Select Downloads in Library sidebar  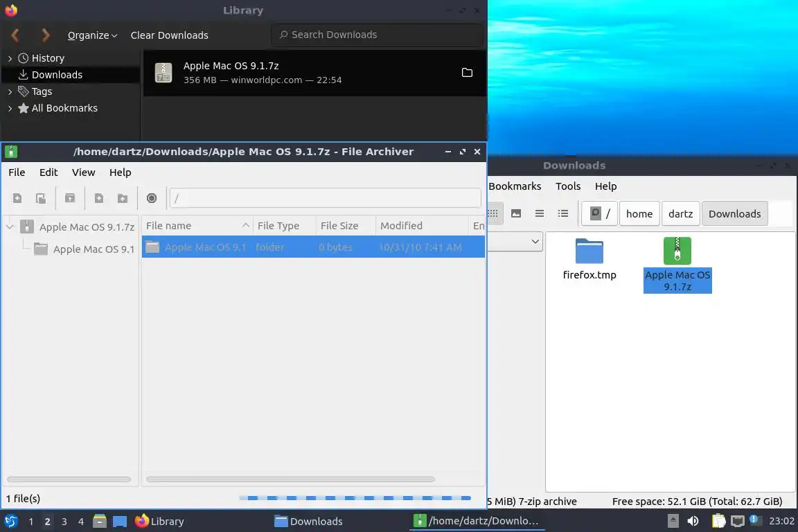[x=71, y=75]
